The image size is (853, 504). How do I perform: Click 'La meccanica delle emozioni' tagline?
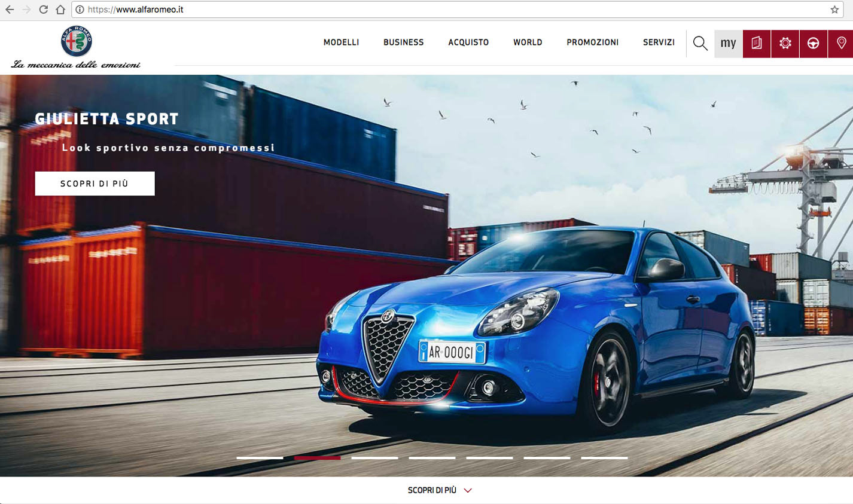pyautogui.click(x=76, y=65)
